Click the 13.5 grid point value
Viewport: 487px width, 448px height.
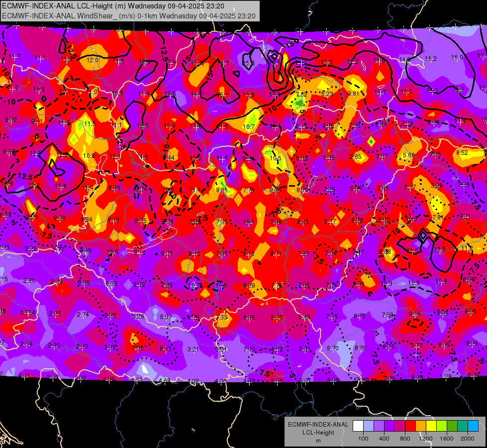[440, 249]
